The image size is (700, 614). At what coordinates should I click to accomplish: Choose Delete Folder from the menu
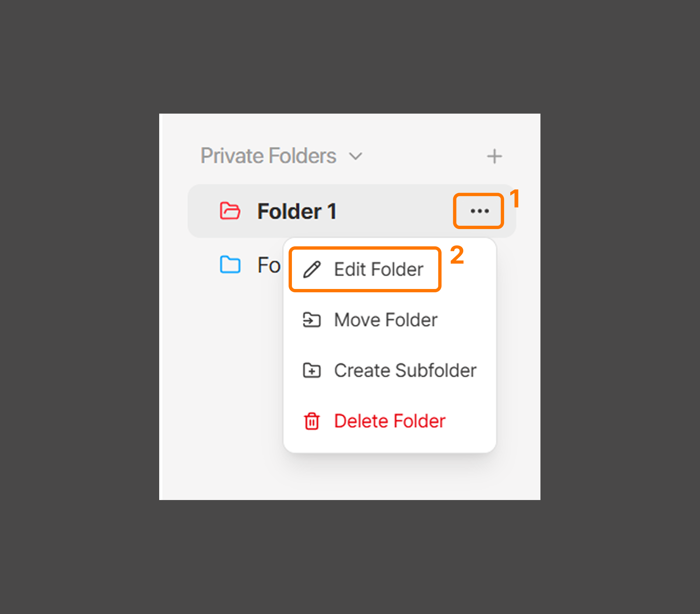[x=389, y=421]
